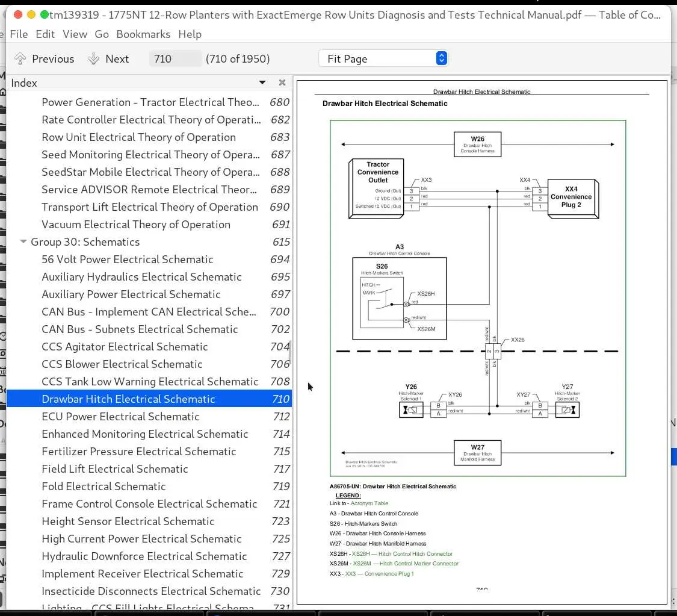Follow the Acronym Table link

click(x=369, y=503)
